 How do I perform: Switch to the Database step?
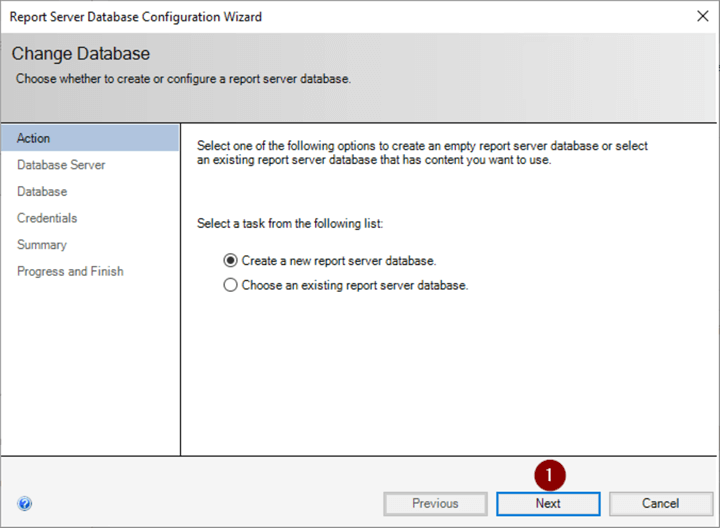[x=42, y=191]
